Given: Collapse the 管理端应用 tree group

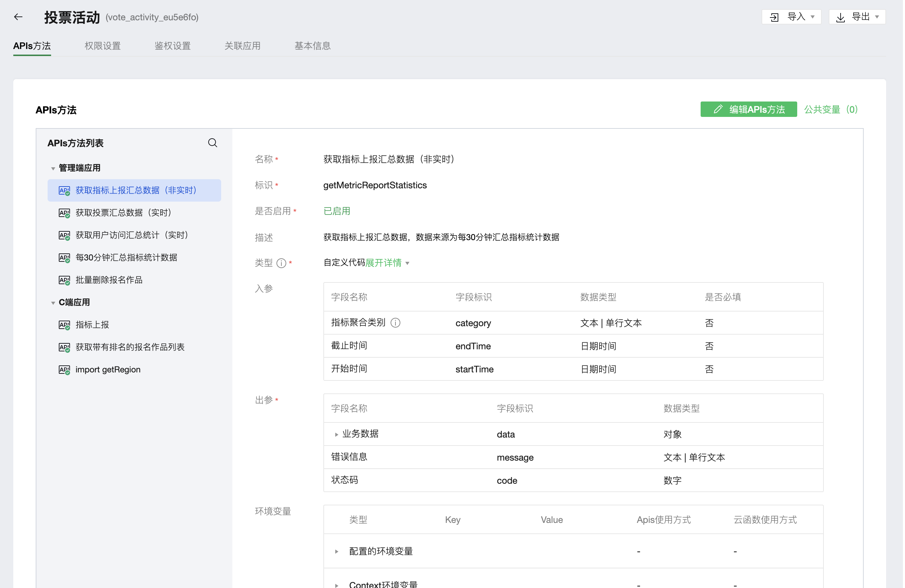Looking at the screenshot, I should (53, 168).
